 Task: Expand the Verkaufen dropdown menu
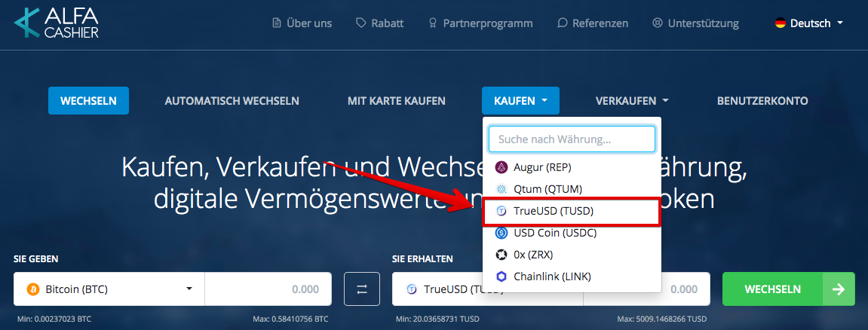click(x=632, y=101)
